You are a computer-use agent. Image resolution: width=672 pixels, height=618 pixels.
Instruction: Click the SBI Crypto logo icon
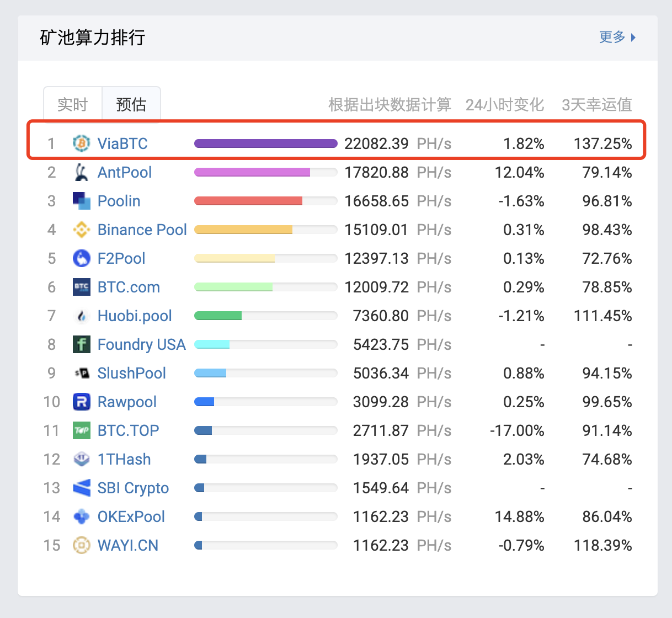coord(82,488)
